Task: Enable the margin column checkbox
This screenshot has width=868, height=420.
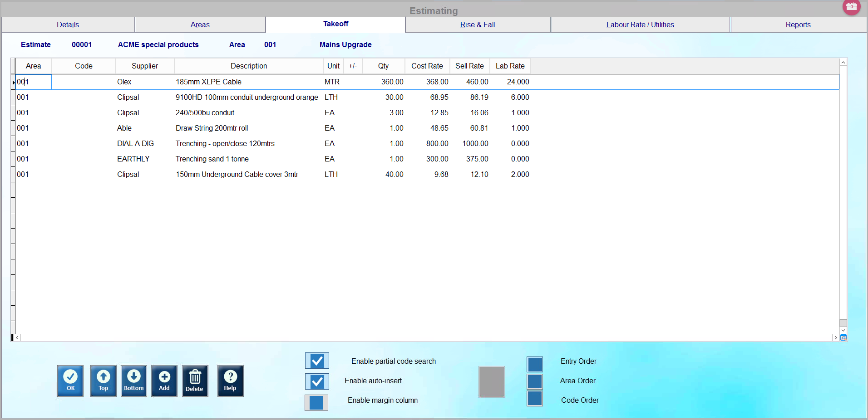Action: pyautogui.click(x=316, y=403)
